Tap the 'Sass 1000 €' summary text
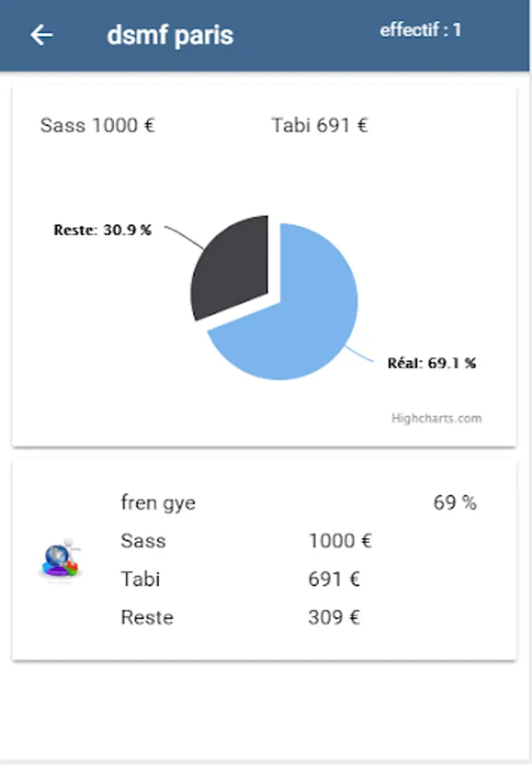This screenshot has height=765, width=532. (98, 126)
